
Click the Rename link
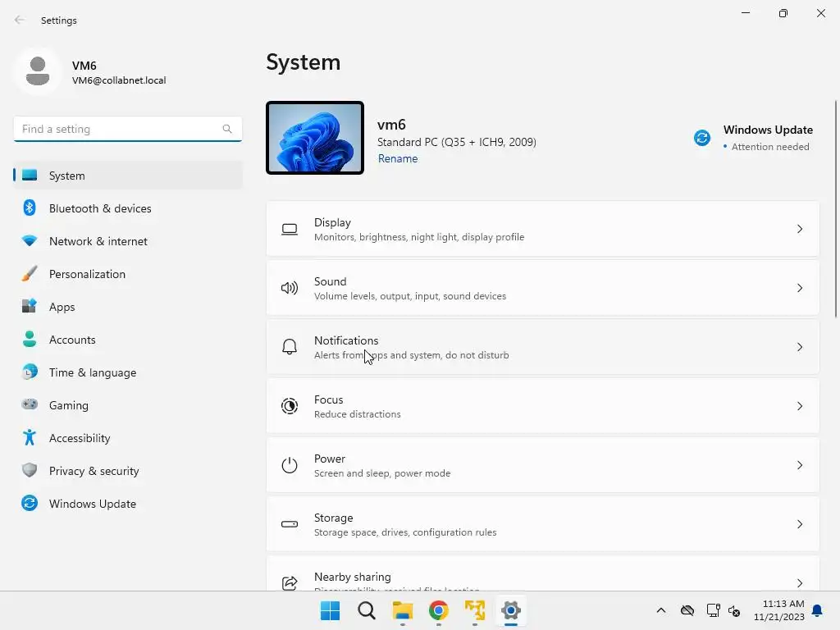(398, 158)
